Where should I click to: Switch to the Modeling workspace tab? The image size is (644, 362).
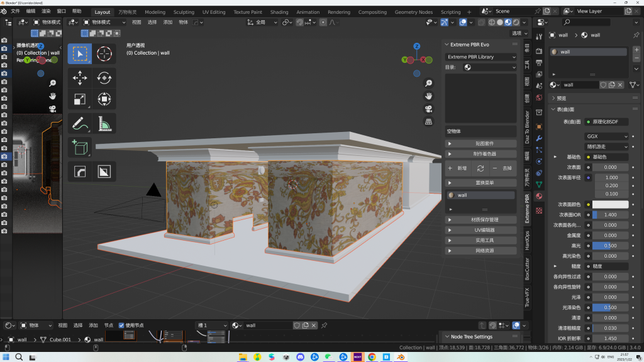click(x=155, y=12)
